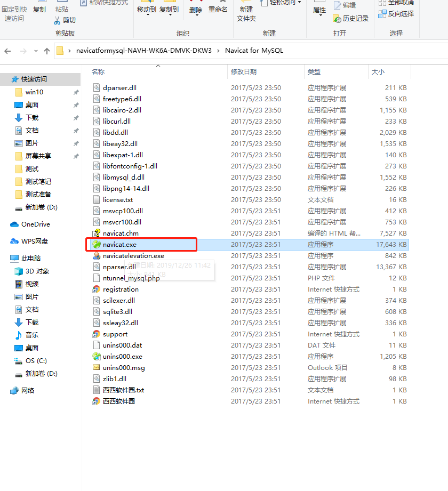The image size is (448, 491).
Task: Select support internet shortcut icon
Action: click(97, 334)
